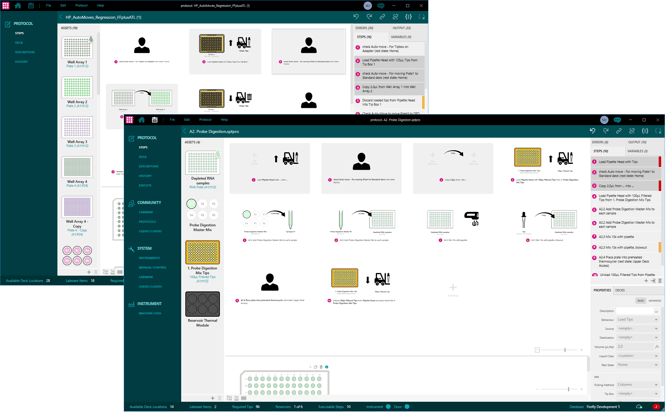Switch to the Variables tab in the front window
670x419 pixels.
(x=637, y=151)
